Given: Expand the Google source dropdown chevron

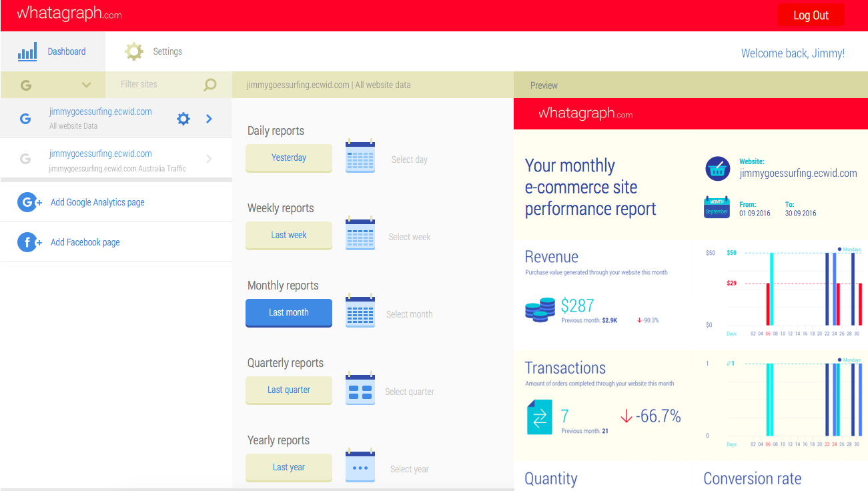Looking at the screenshot, I should [86, 85].
